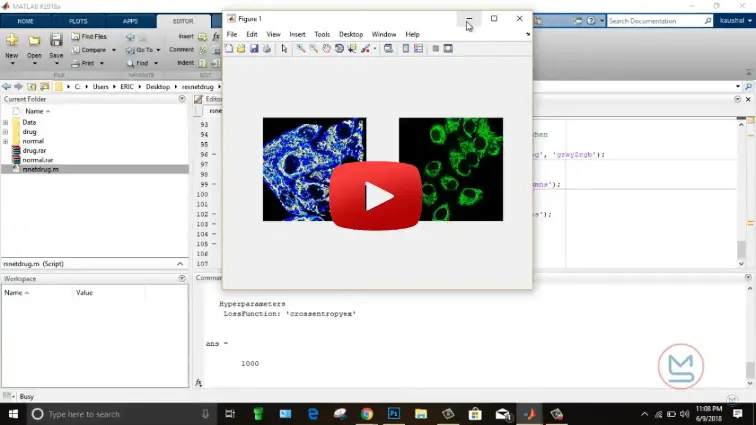This screenshot has height=425, width=756.
Task: Expand the normal folder tree node
Action: point(5,141)
